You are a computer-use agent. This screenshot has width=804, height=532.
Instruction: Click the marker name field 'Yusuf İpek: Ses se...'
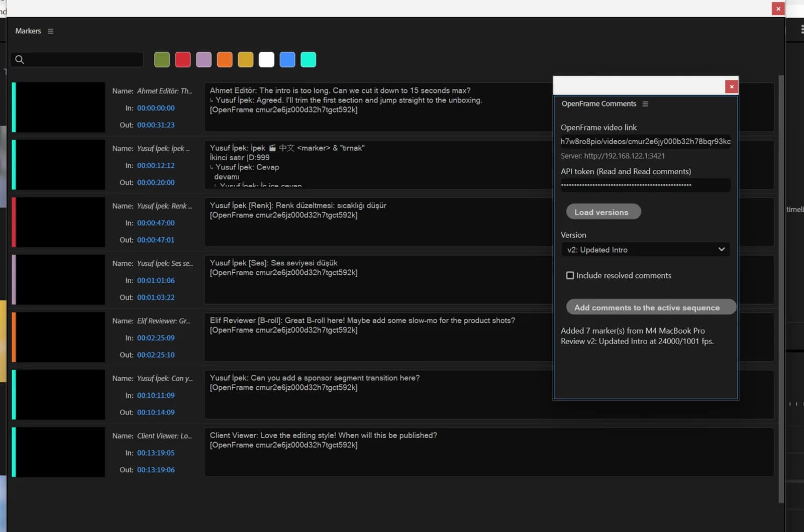point(165,263)
